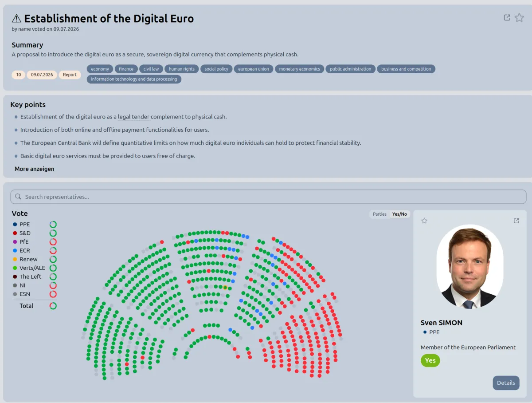
Task: Click the Total vote distribution donut icon
Action: point(53,306)
